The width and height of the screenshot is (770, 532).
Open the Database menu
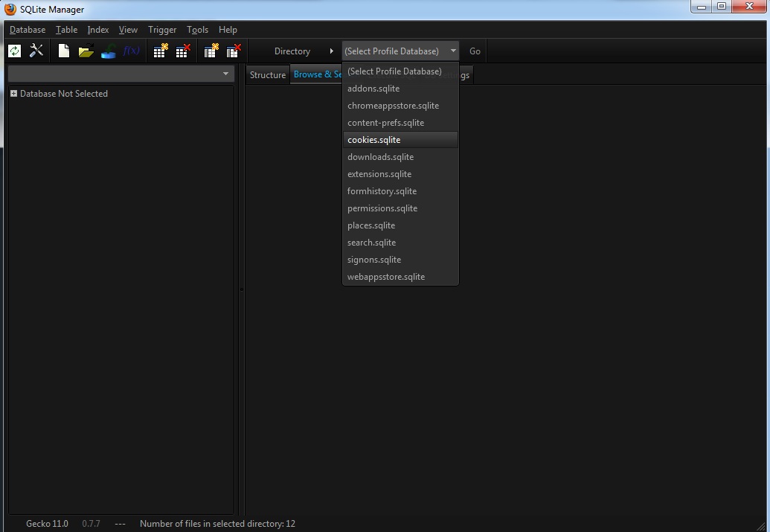point(28,30)
